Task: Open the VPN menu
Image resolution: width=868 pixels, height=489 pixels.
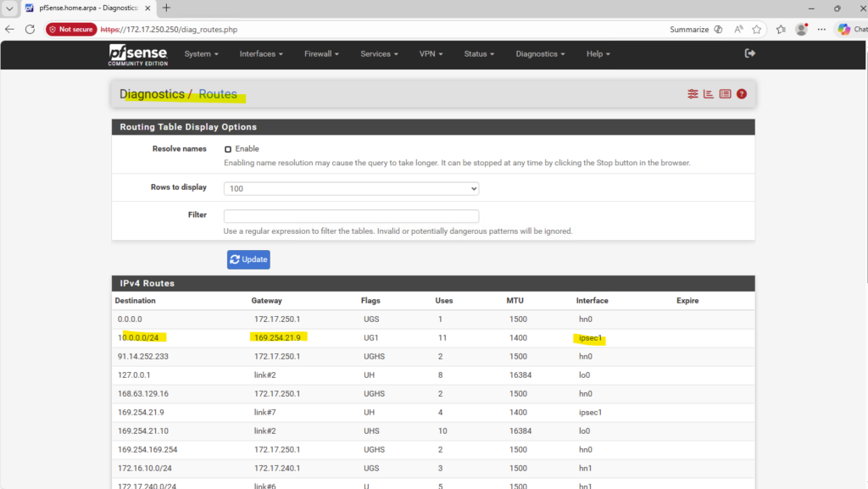Action: 431,54
